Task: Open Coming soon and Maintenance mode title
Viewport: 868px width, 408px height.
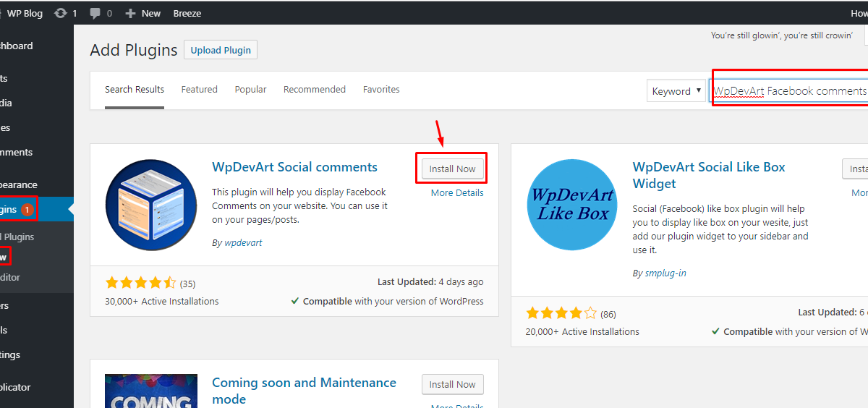Action: point(304,391)
